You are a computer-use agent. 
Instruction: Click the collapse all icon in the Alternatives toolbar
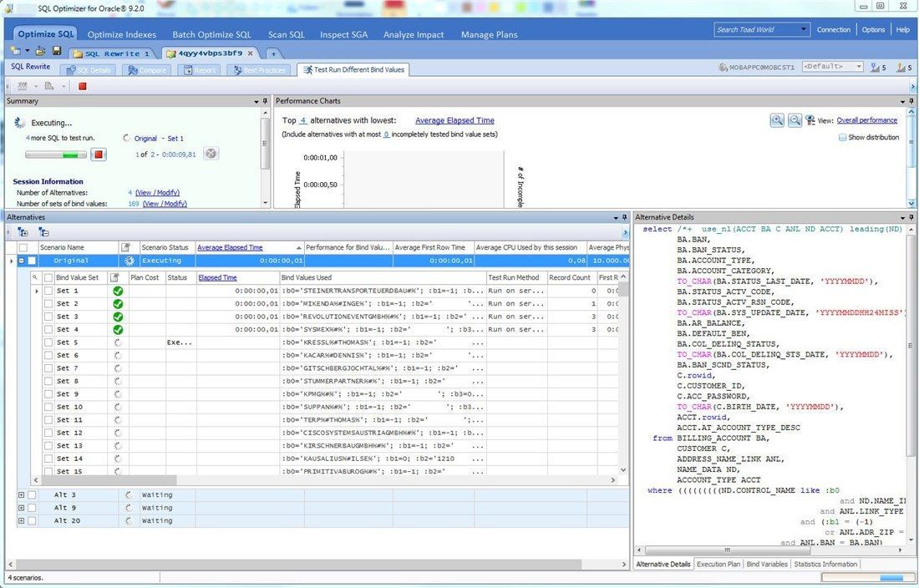(43, 232)
